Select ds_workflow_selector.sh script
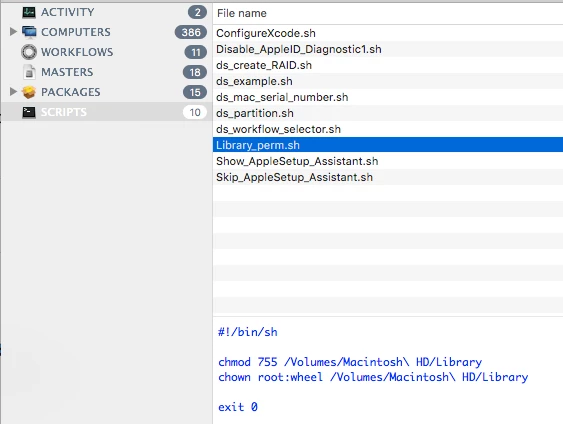This screenshot has width=563, height=424. [388, 129]
